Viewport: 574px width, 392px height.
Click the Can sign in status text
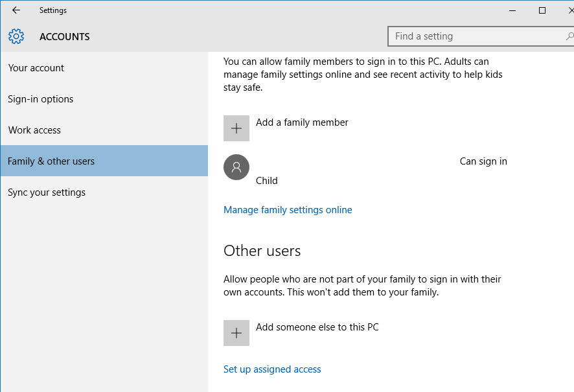(x=483, y=161)
